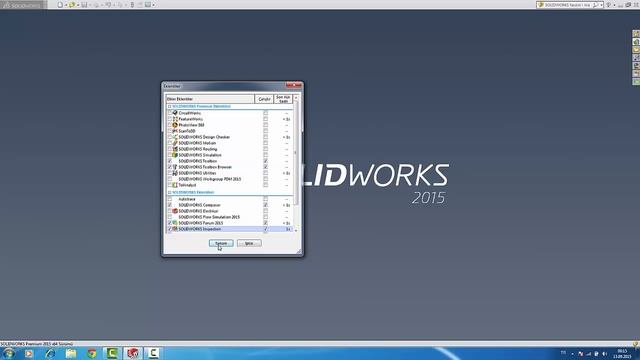This screenshot has height=360, width=640.
Task: Open Internet Explorer from the taskbar
Action: point(50,353)
